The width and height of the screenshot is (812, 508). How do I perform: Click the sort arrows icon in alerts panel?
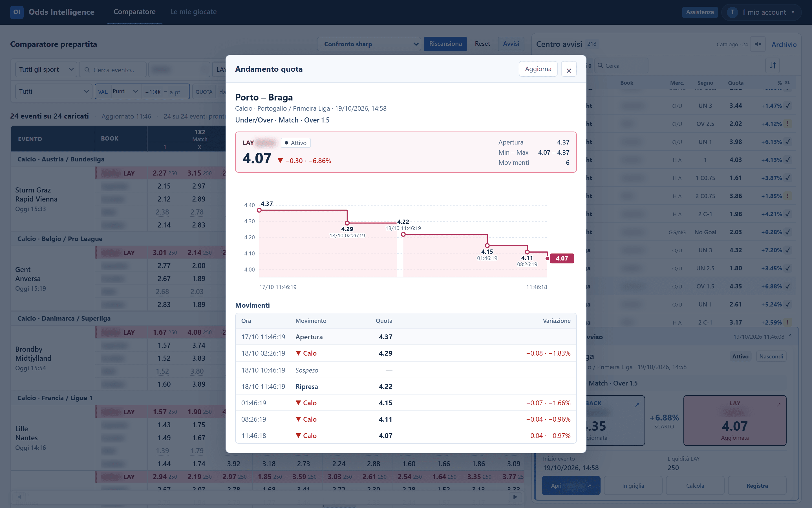point(773,65)
